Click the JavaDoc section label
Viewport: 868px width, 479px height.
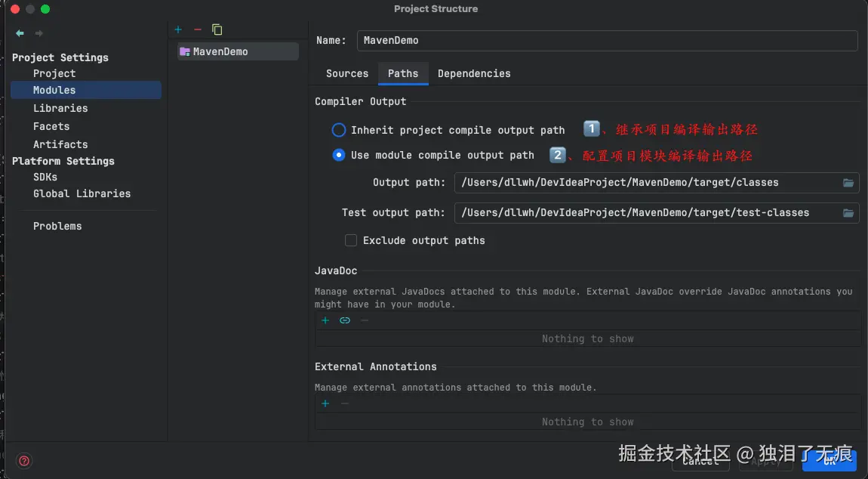[x=336, y=270]
